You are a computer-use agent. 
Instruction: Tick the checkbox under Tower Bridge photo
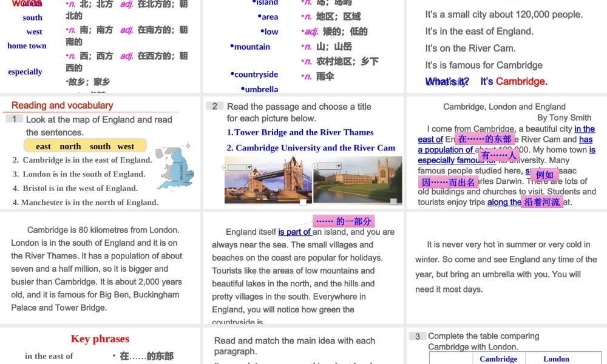click(303, 202)
